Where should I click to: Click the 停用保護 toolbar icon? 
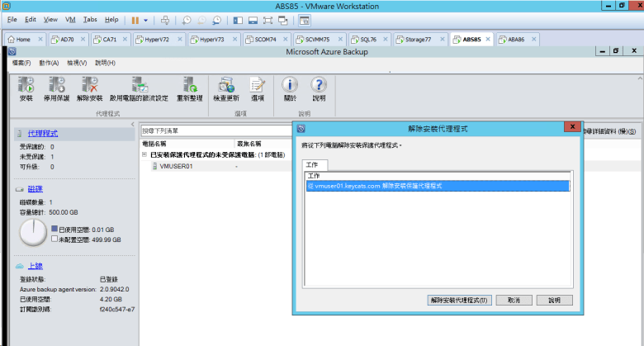tap(56, 85)
